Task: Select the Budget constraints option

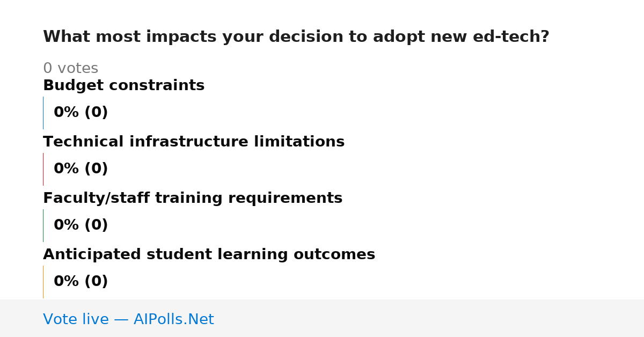Action: (x=123, y=86)
